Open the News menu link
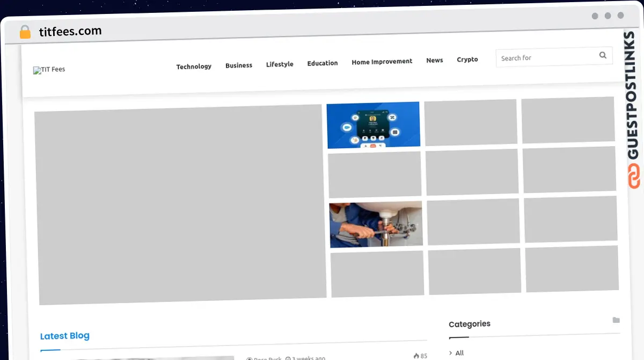 435,61
